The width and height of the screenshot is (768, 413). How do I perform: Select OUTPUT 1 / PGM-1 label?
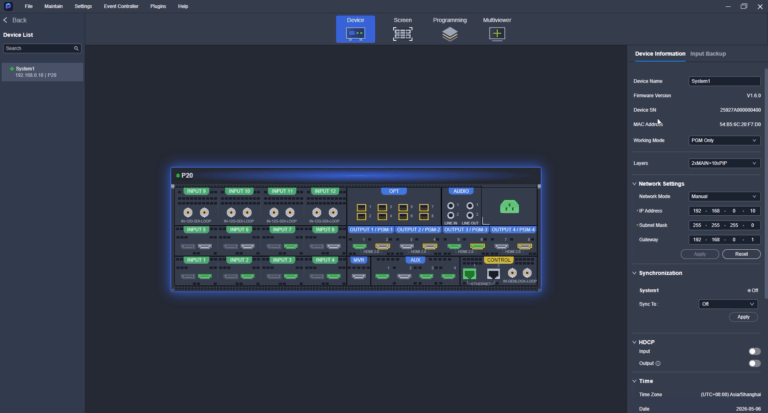(371, 229)
